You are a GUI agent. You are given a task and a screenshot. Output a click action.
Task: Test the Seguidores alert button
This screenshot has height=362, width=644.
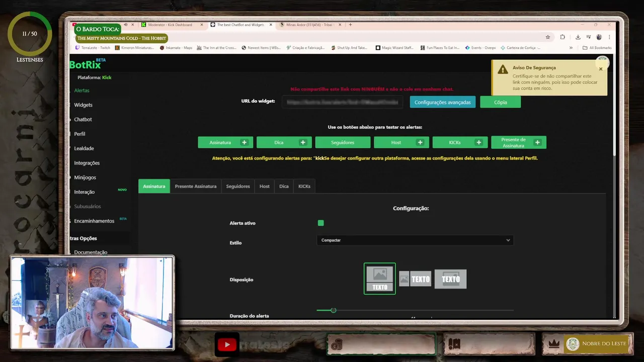click(x=343, y=142)
